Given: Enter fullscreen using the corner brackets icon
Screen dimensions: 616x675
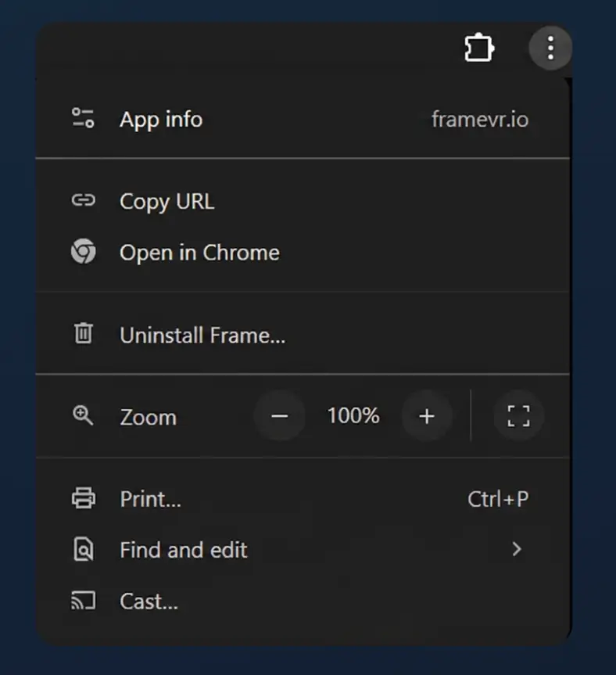Looking at the screenshot, I should click(518, 415).
